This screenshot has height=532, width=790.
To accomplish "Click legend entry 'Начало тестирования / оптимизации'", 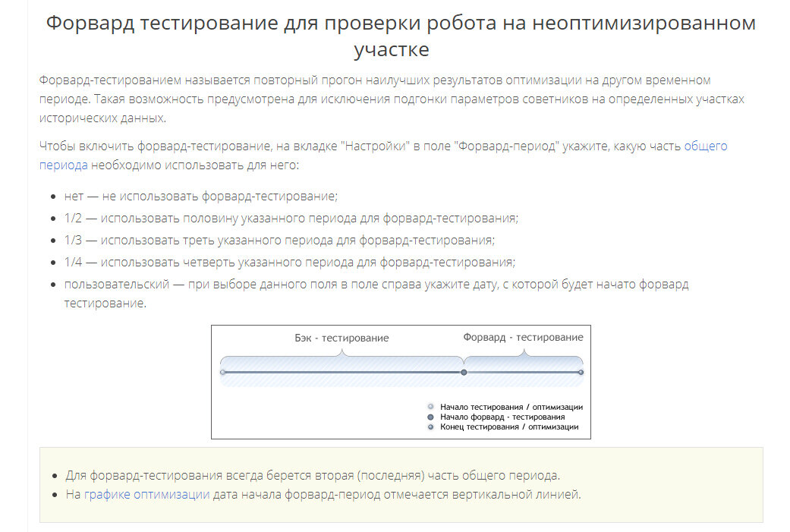I will point(505,407).
